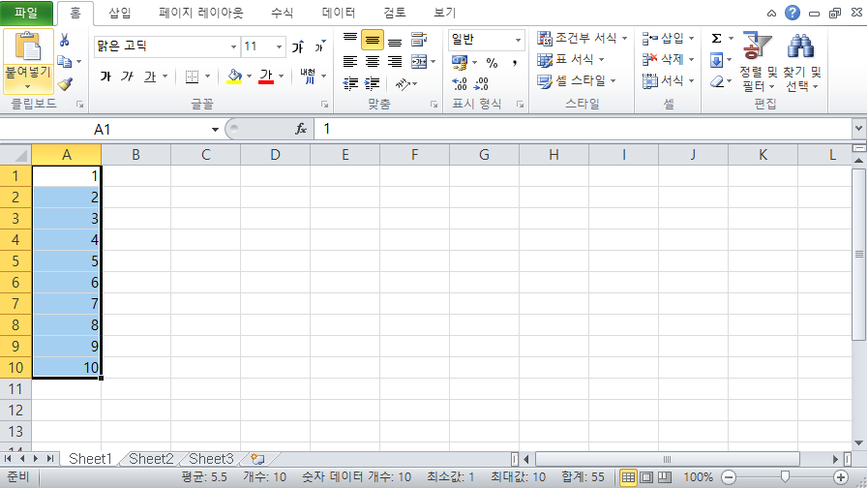Apply comma style

pyautogui.click(x=515, y=63)
